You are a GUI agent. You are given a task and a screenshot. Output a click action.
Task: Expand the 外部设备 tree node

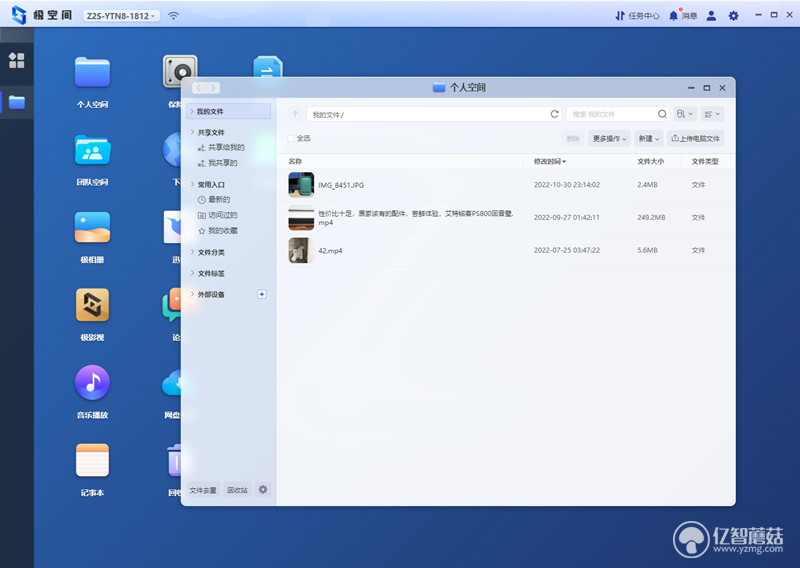[192, 294]
